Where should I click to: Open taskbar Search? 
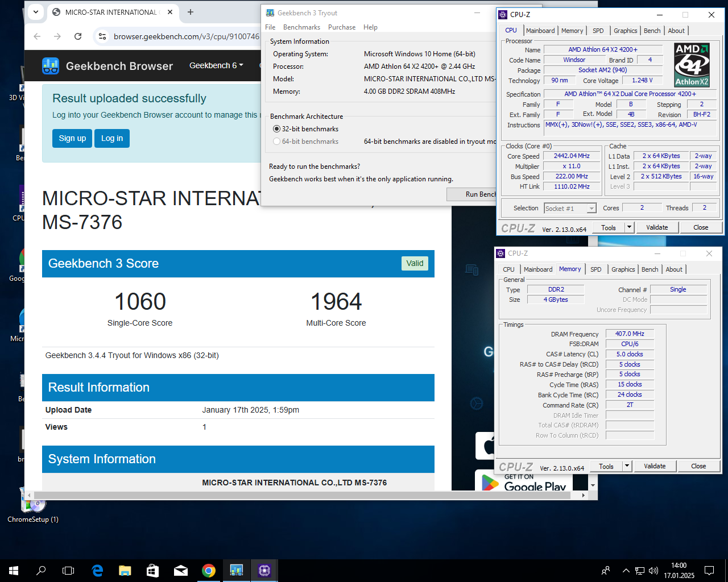(41, 571)
